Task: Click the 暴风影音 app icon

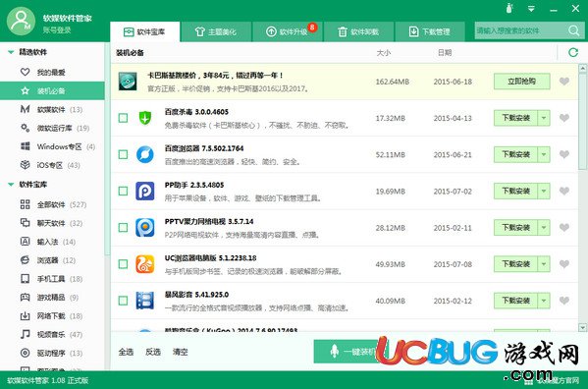Action: point(144,301)
